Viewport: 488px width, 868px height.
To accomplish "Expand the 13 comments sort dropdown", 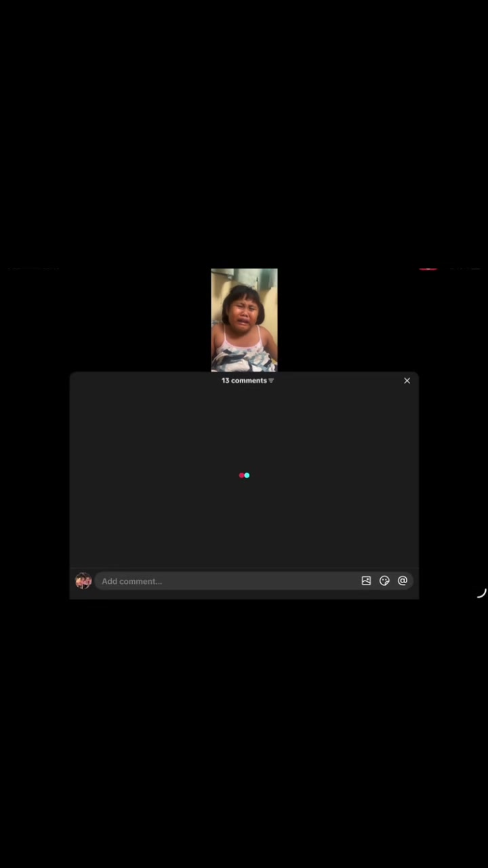I will pyautogui.click(x=248, y=380).
